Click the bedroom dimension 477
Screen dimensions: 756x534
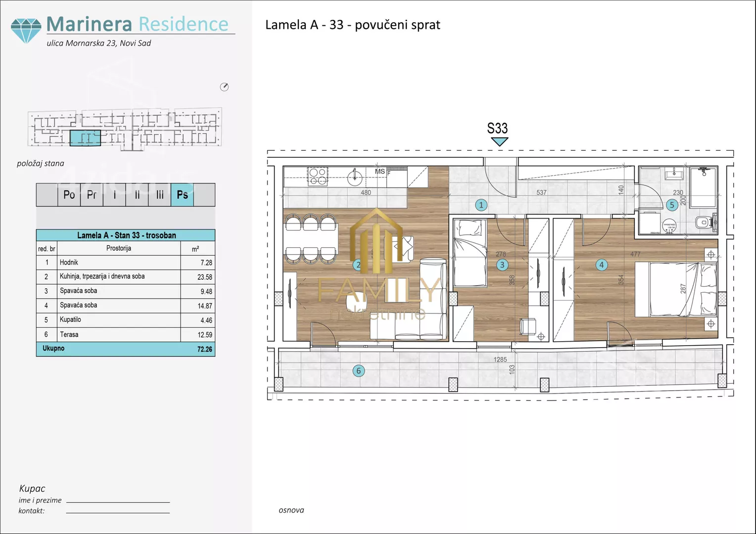635,254
